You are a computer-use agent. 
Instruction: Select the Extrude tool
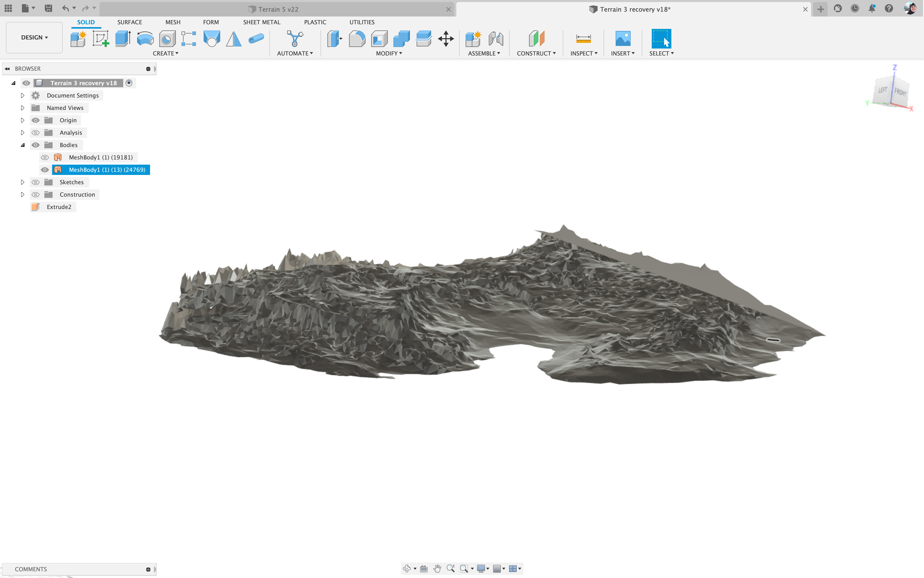[123, 39]
